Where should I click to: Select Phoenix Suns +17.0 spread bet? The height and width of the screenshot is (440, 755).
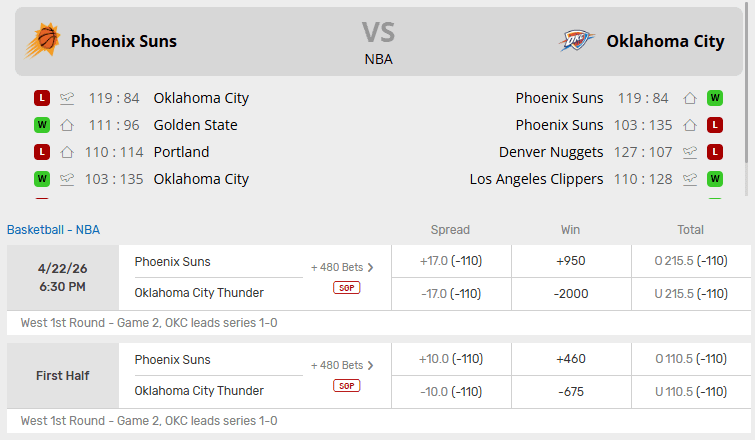tap(451, 261)
